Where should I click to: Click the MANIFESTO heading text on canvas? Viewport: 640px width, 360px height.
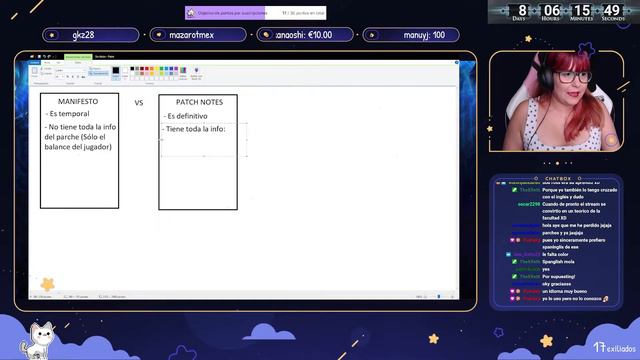[x=78, y=101]
